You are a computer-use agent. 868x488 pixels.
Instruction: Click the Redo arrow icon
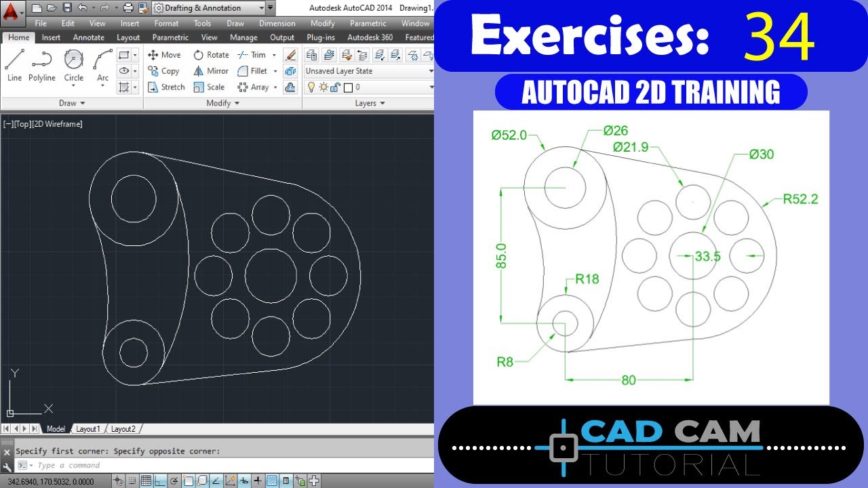(105, 8)
